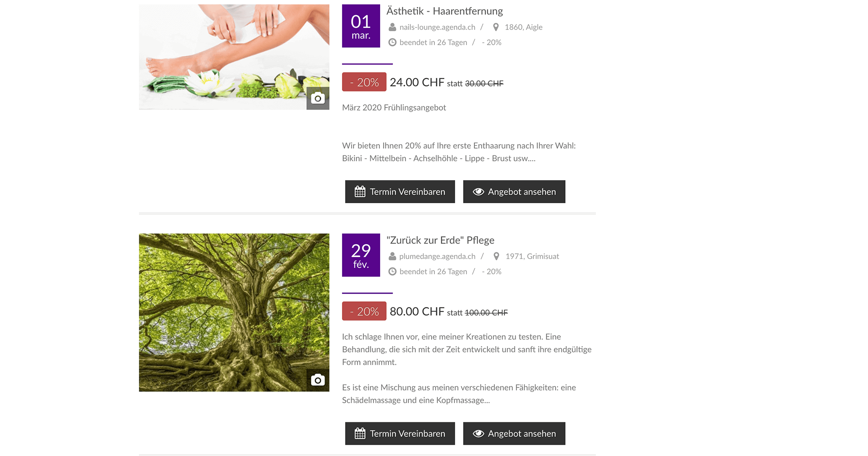Open the leg waxing thumbnail image
The height and width of the screenshot is (456, 868).
click(234, 57)
